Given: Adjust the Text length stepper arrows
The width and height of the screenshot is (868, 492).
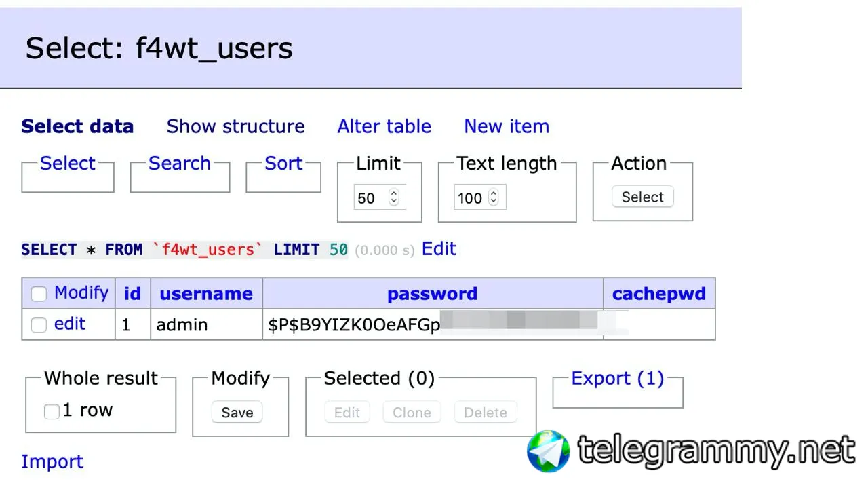Looking at the screenshot, I should (494, 198).
